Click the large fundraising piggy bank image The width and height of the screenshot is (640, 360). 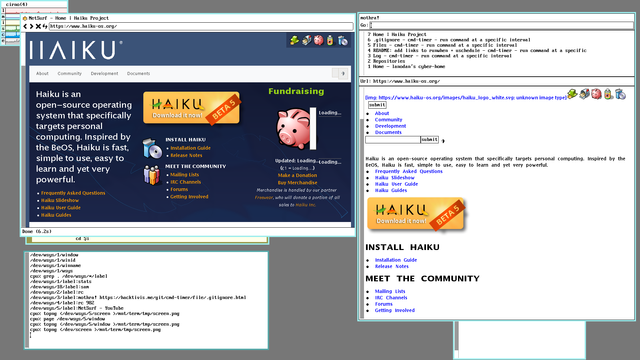293,129
